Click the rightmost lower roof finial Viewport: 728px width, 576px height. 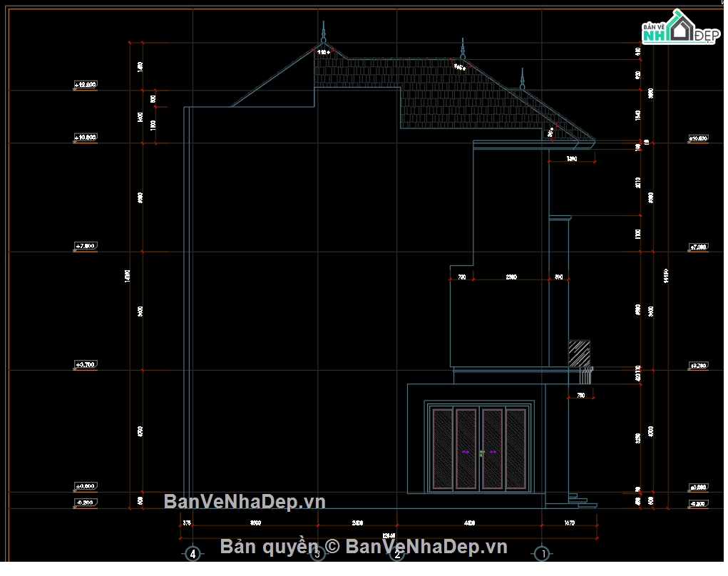(523, 79)
